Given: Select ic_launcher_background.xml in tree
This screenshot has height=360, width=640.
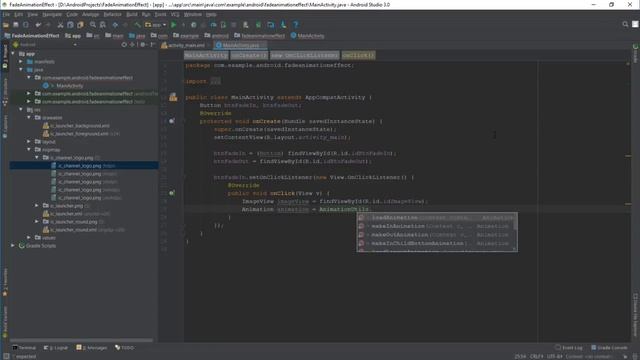Looking at the screenshot, I should tap(80, 126).
